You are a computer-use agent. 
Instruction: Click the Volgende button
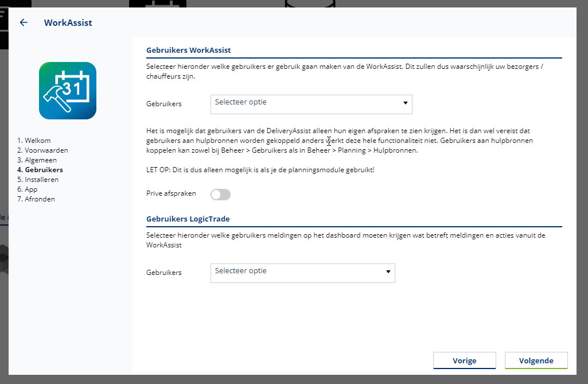(536, 360)
